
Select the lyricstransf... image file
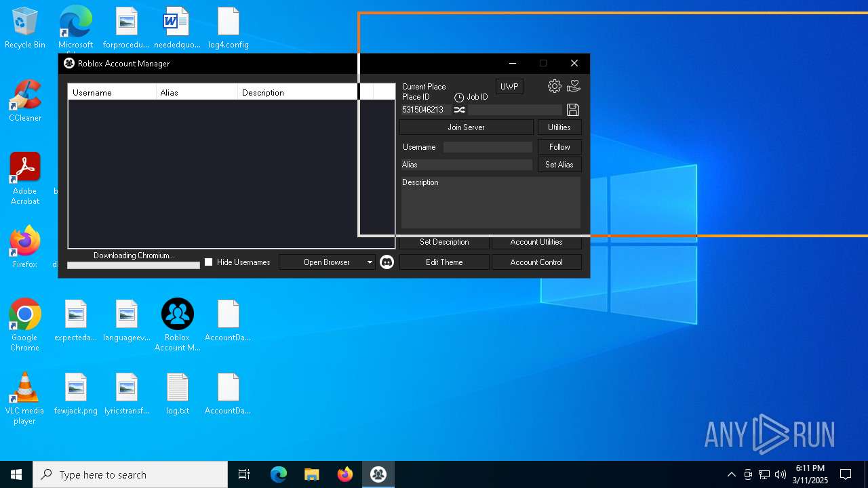[x=126, y=394]
